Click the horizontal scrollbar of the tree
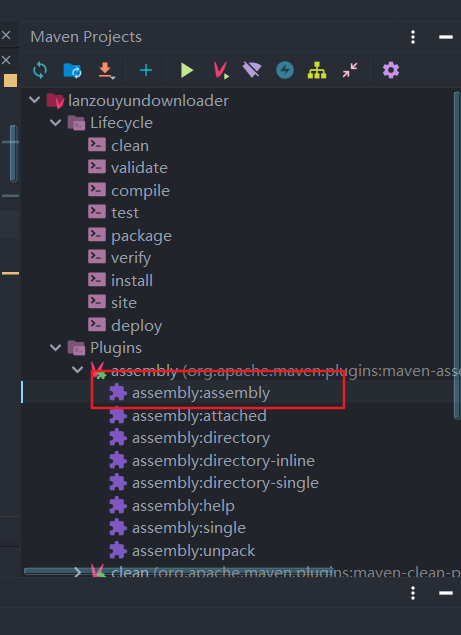Viewport: 461px width, 635px height. tap(177, 571)
